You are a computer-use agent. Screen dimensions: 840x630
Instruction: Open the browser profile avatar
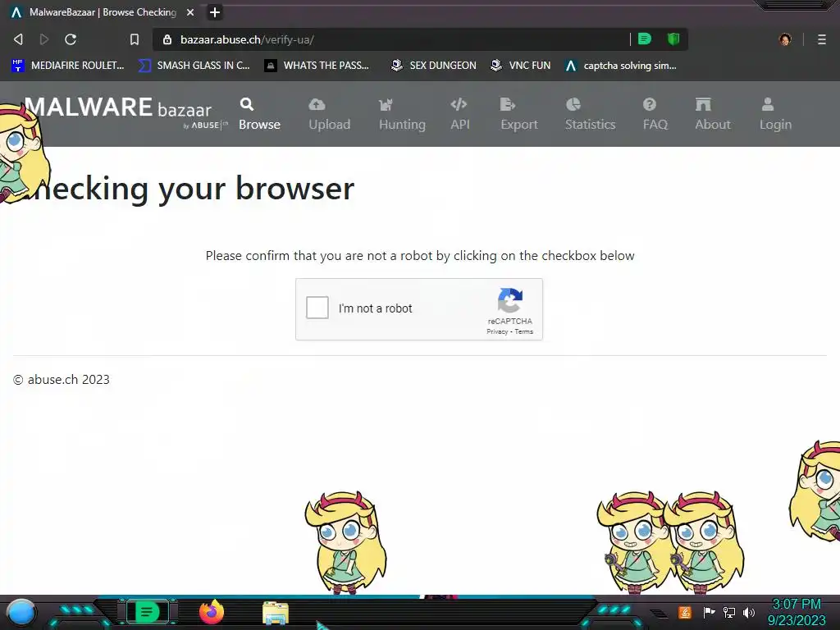[785, 39]
